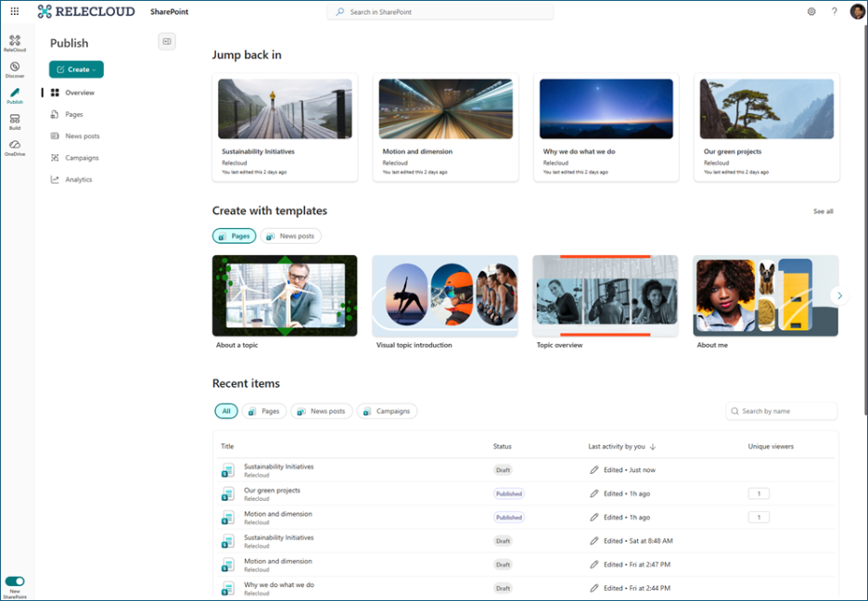Open the News posts navigation item
Viewport: 868px width, 601px height.
(x=82, y=136)
